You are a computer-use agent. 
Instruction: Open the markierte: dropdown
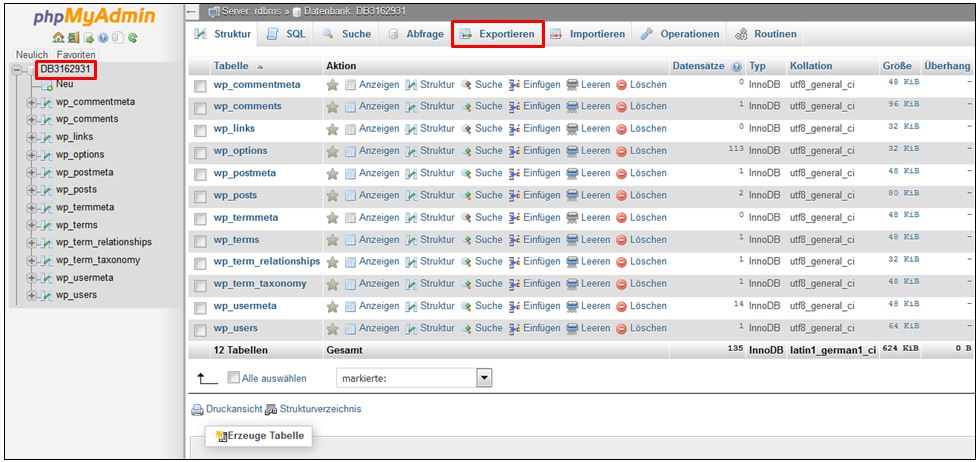tap(414, 378)
